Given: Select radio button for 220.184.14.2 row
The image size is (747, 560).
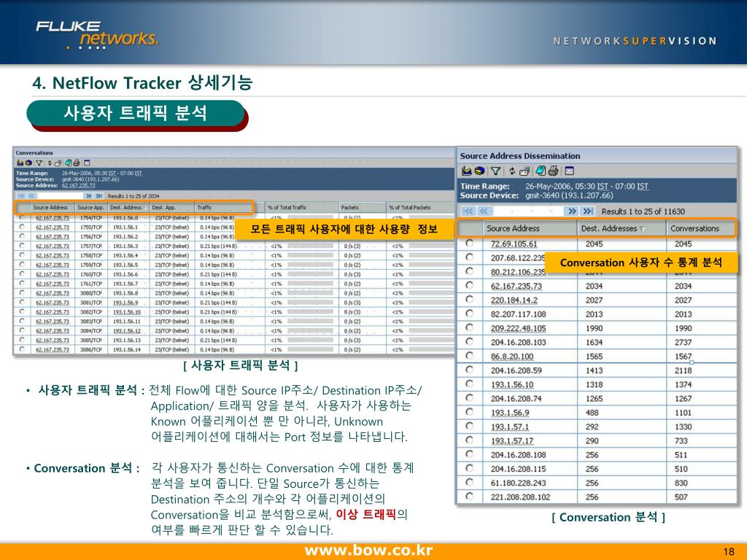Looking at the screenshot, I should tap(469, 300).
